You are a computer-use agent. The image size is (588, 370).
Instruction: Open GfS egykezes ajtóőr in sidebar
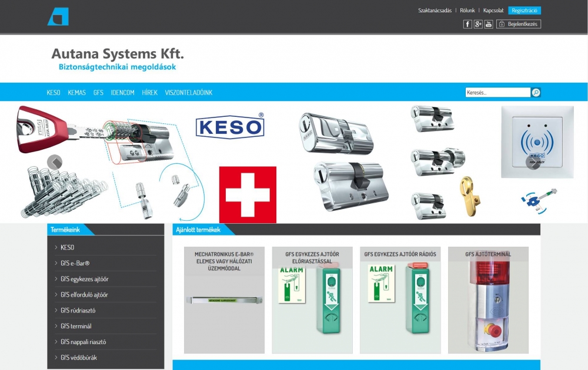point(84,278)
